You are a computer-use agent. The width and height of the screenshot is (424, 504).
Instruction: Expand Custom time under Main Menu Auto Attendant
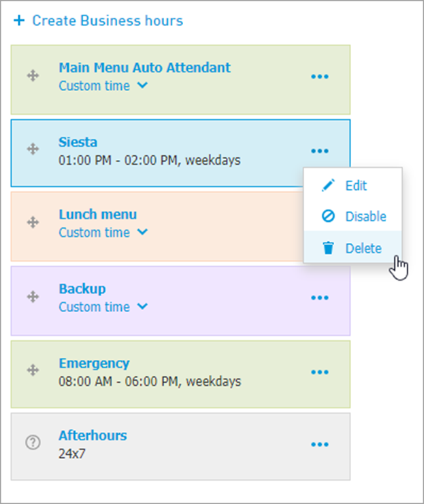point(103,86)
